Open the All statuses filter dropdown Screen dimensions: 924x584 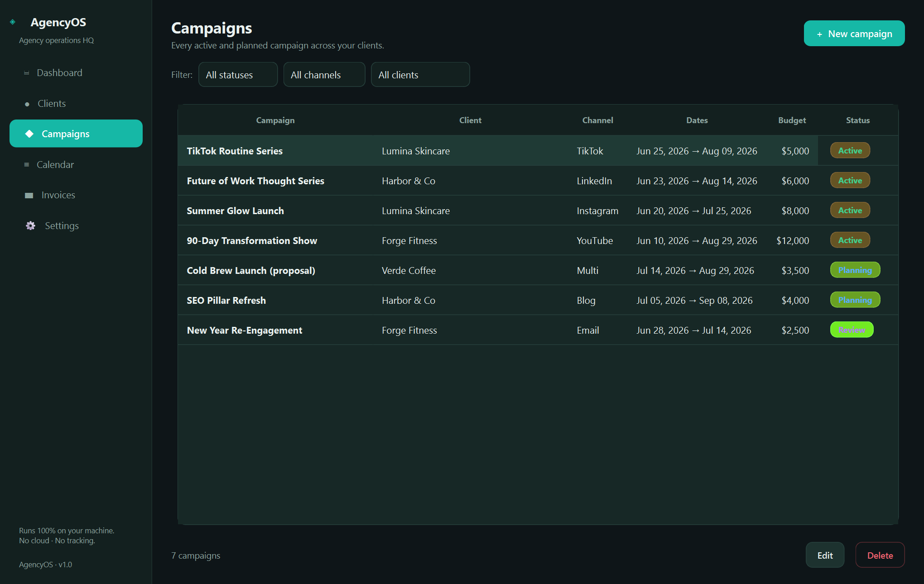(238, 75)
